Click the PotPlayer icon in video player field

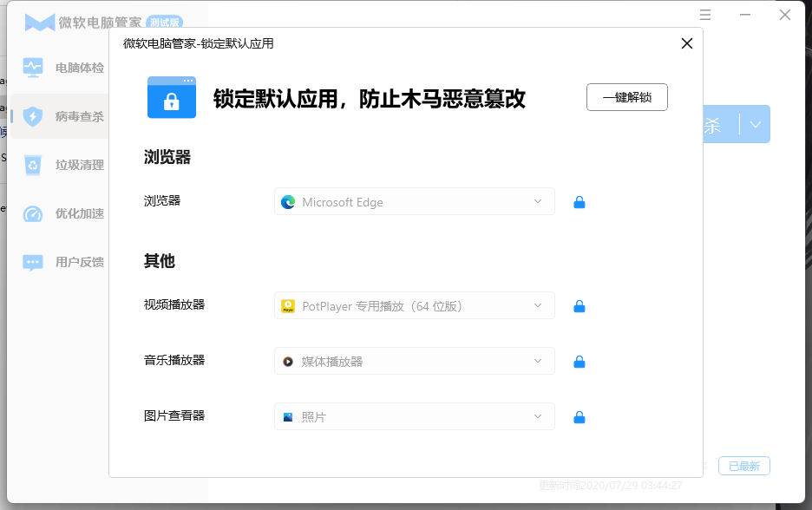[288, 306]
